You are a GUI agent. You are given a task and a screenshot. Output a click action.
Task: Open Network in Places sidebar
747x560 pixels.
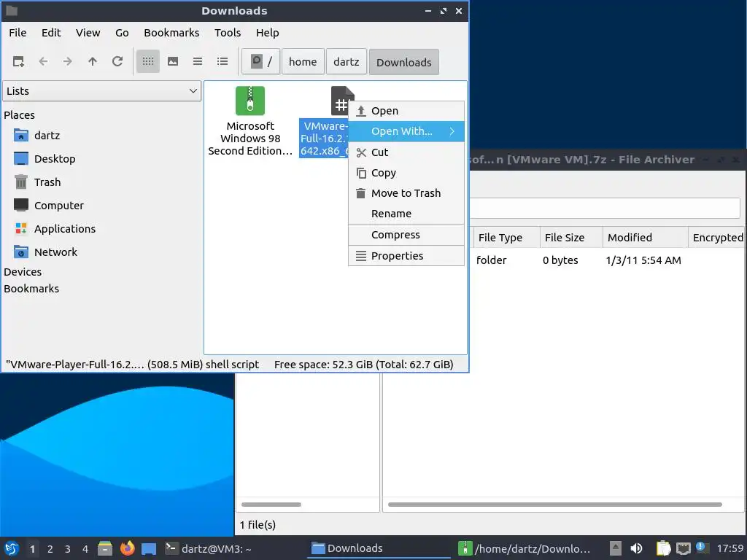pyautogui.click(x=46, y=252)
